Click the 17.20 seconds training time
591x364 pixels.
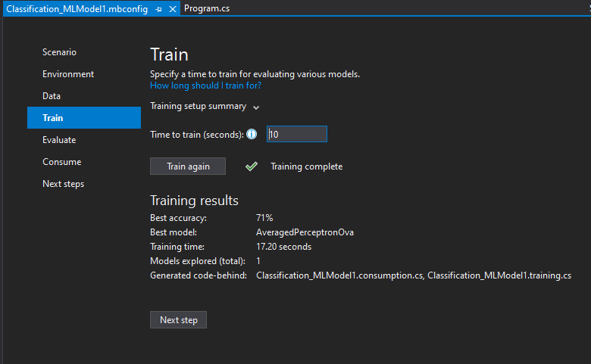pos(283,247)
